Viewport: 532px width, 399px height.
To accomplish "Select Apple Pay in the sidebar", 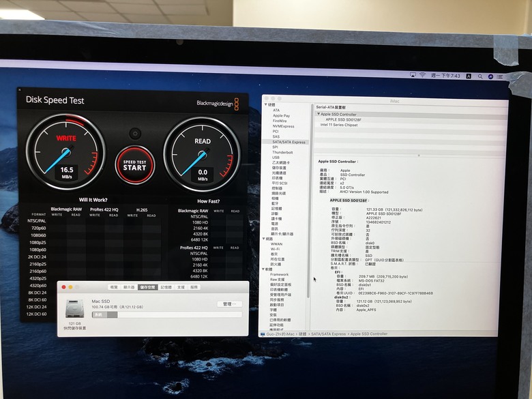I will click(281, 116).
